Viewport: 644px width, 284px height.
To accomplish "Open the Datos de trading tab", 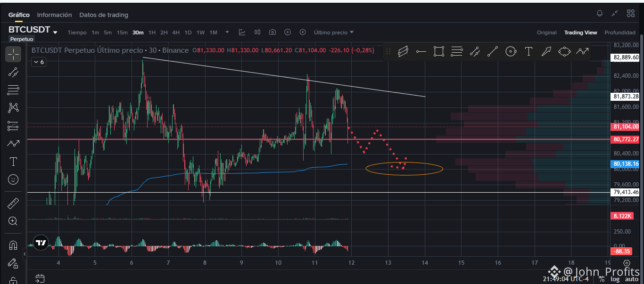I will click(104, 15).
